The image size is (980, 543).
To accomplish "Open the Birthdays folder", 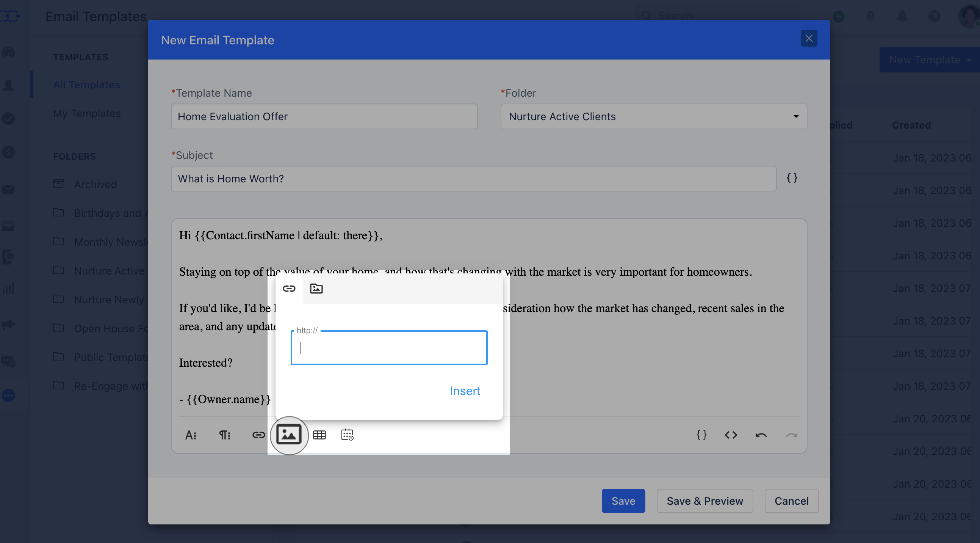I will pos(100,213).
